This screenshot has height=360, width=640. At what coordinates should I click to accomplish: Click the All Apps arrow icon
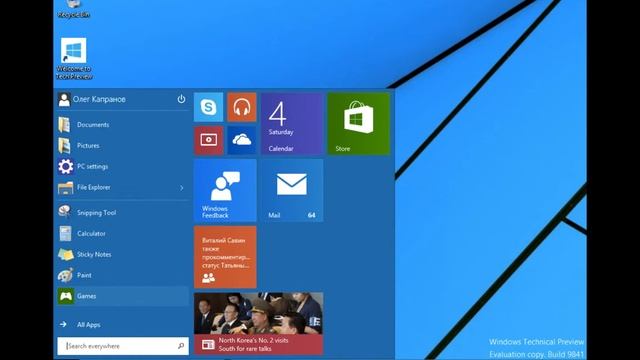(63, 324)
